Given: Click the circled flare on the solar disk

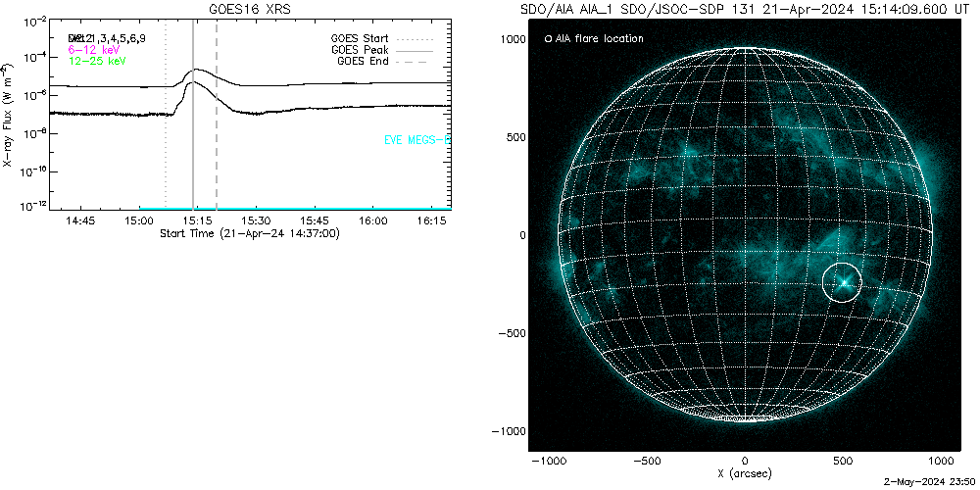Looking at the screenshot, I should click(842, 282).
